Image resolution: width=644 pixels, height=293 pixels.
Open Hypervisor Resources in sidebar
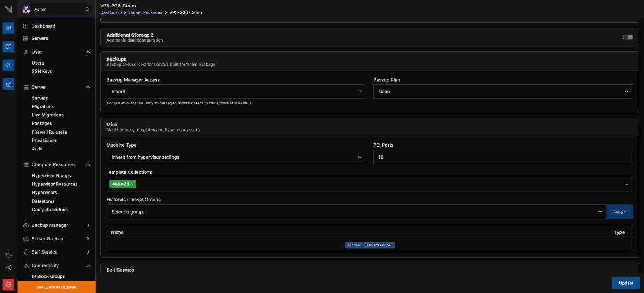(x=55, y=184)
